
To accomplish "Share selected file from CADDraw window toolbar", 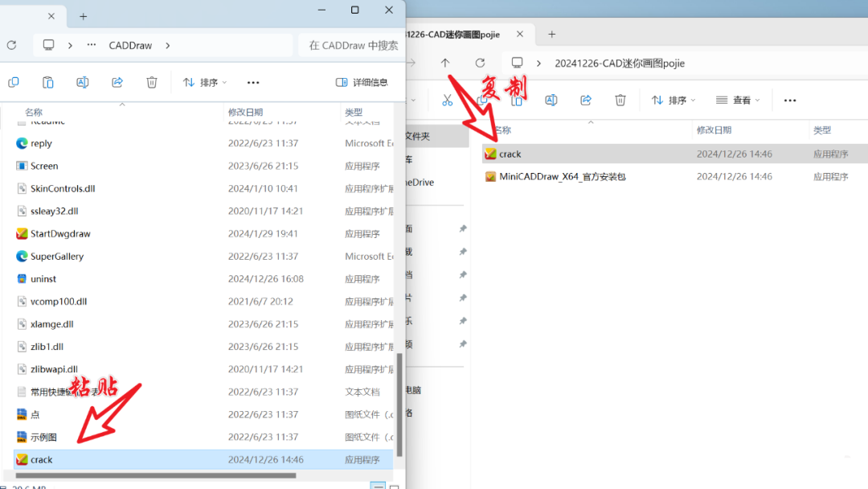I will 117,83.
